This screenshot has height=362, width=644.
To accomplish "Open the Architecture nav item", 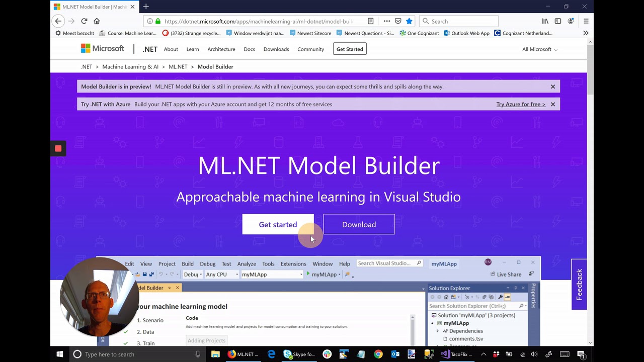I will 221,49.
